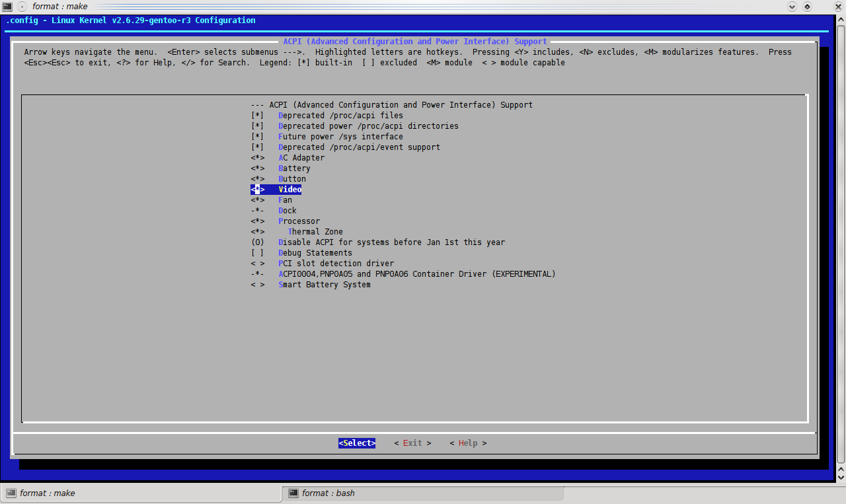Toggle Deprecated power /proc/acpi directories option

[x=354, y=126]
